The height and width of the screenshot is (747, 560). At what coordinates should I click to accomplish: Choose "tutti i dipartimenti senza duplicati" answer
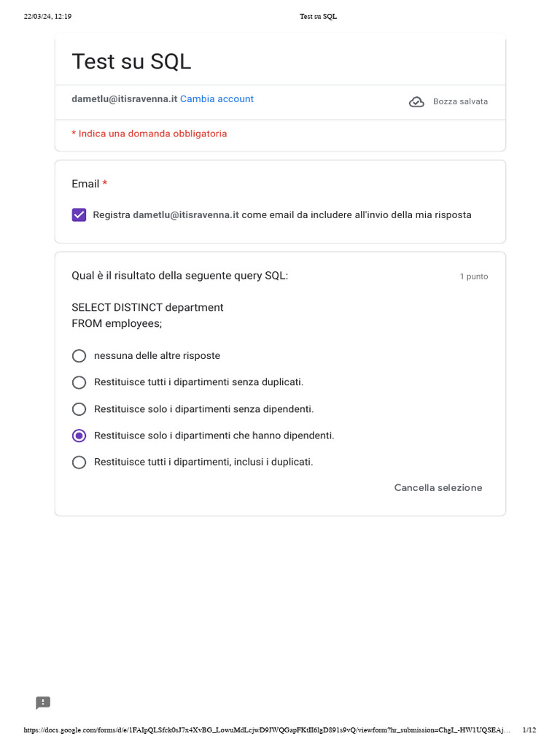(x=79, y=382)
